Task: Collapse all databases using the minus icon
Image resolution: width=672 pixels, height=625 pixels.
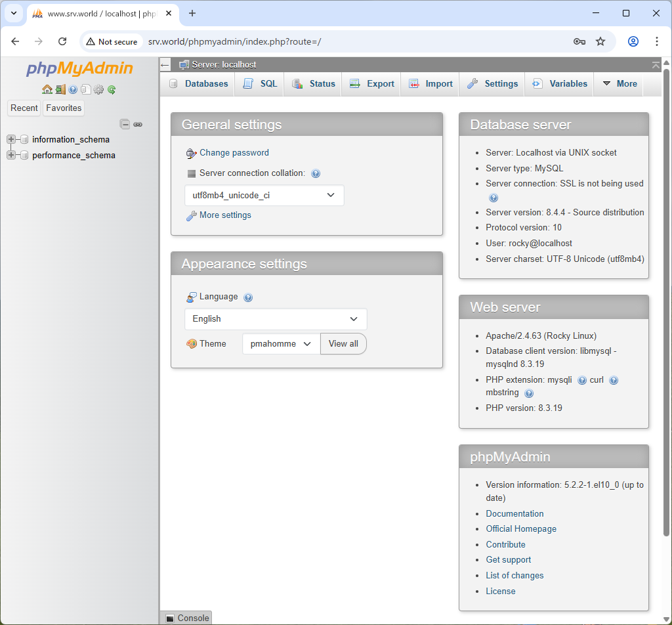Action: click(x=125, y=123)
